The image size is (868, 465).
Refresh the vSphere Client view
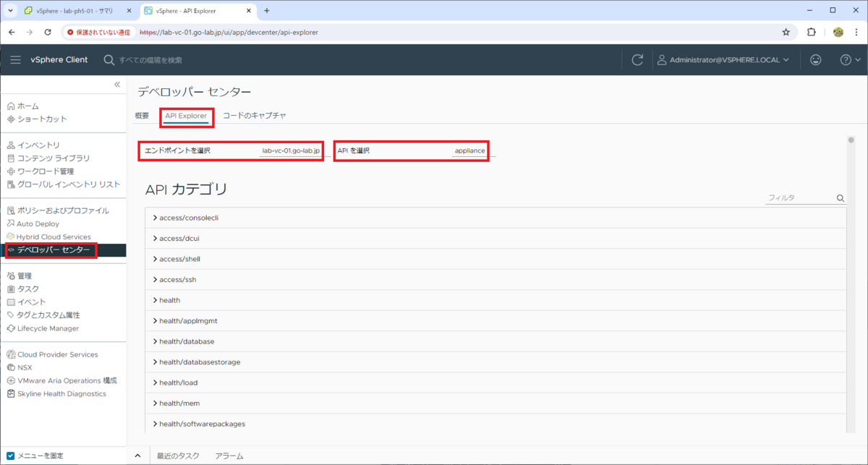[637, 60]
